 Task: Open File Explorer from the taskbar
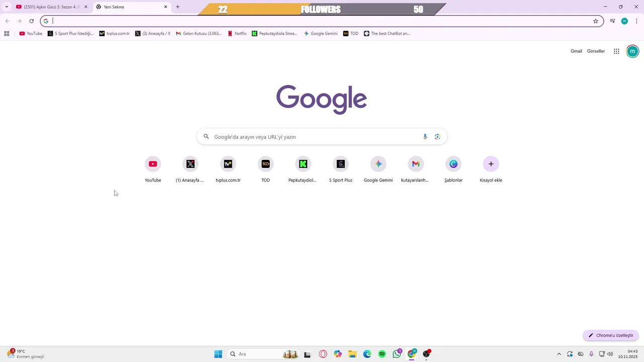(352, 354)
